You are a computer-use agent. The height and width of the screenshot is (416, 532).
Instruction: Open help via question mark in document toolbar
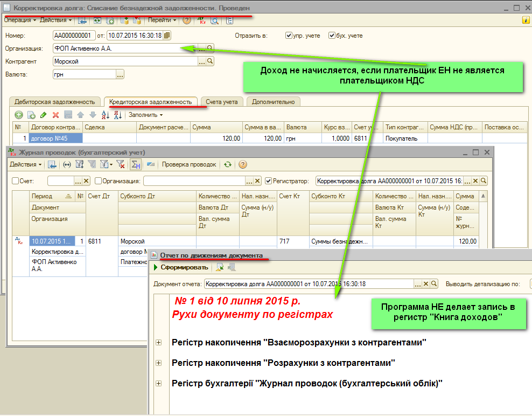tap(187, 20)
